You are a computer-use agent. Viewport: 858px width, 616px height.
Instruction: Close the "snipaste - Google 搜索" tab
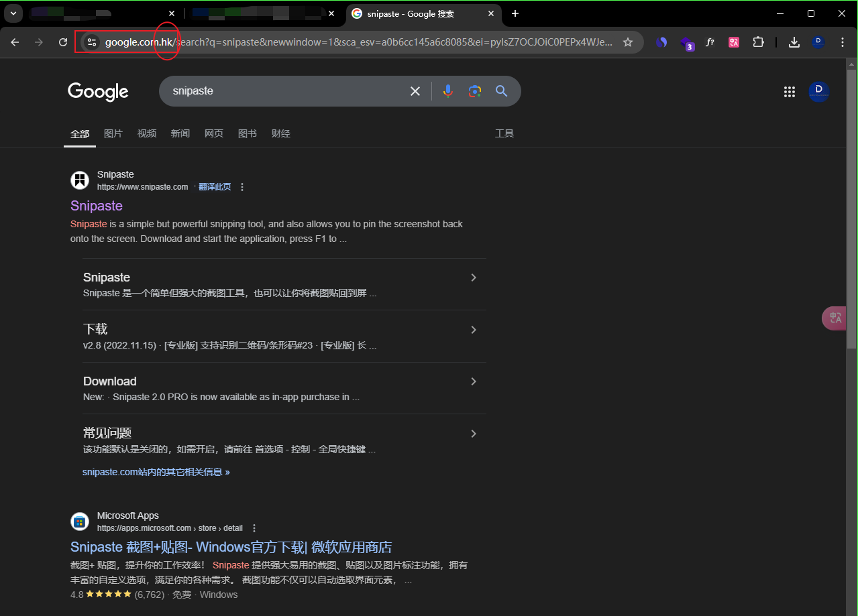click(492, 13)
